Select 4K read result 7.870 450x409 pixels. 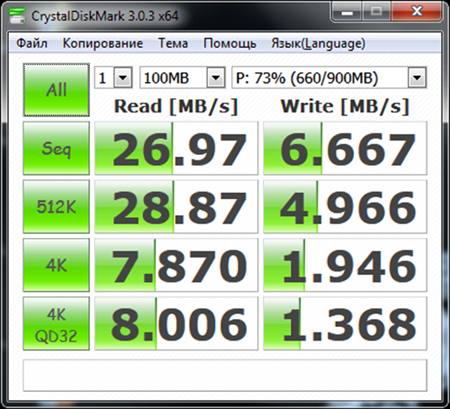point(176,265)
